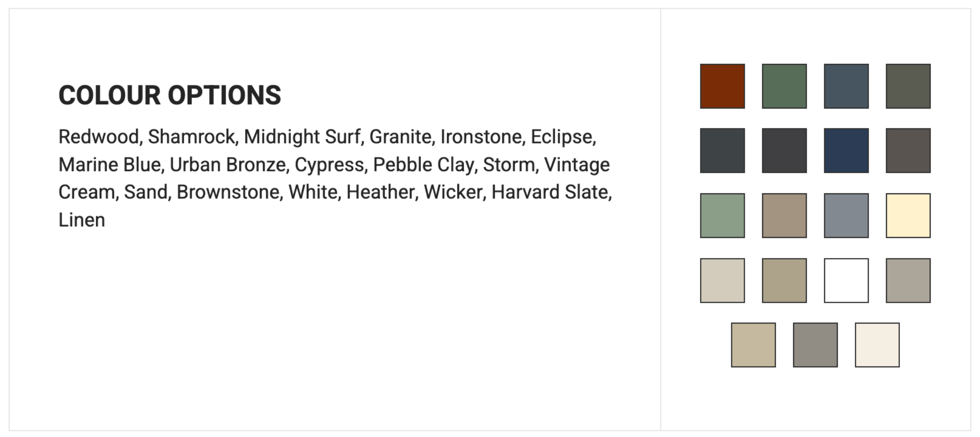980x437 pixels.
Task: Select the Wicker tan swatch in bottom row
Action: coord(753,345)
